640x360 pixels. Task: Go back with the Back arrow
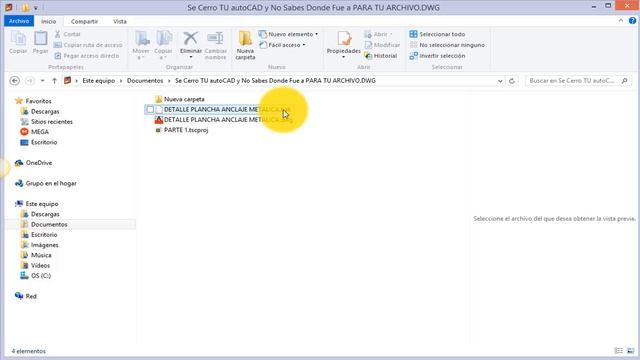click(x=15, y=81)
